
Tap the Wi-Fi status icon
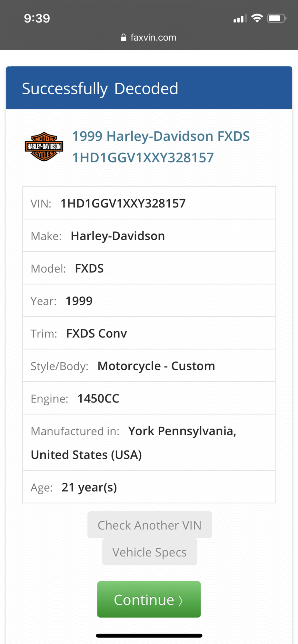click(257, 18)
